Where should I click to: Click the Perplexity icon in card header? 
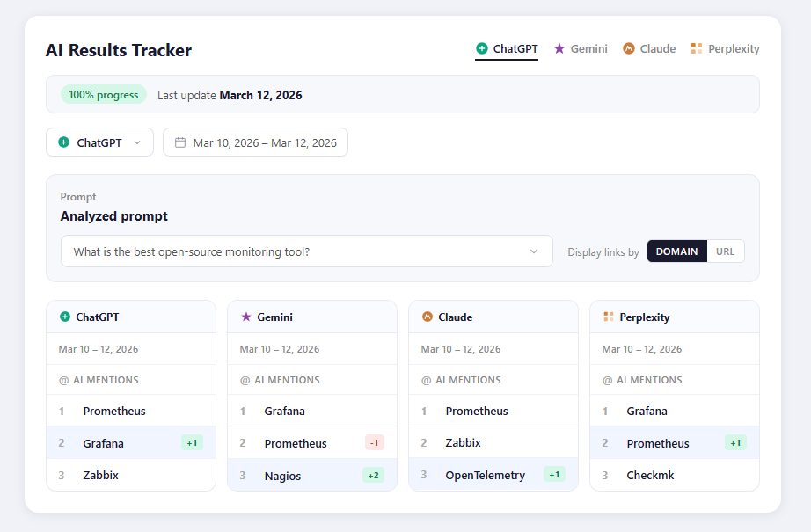(x=609, y=317)
